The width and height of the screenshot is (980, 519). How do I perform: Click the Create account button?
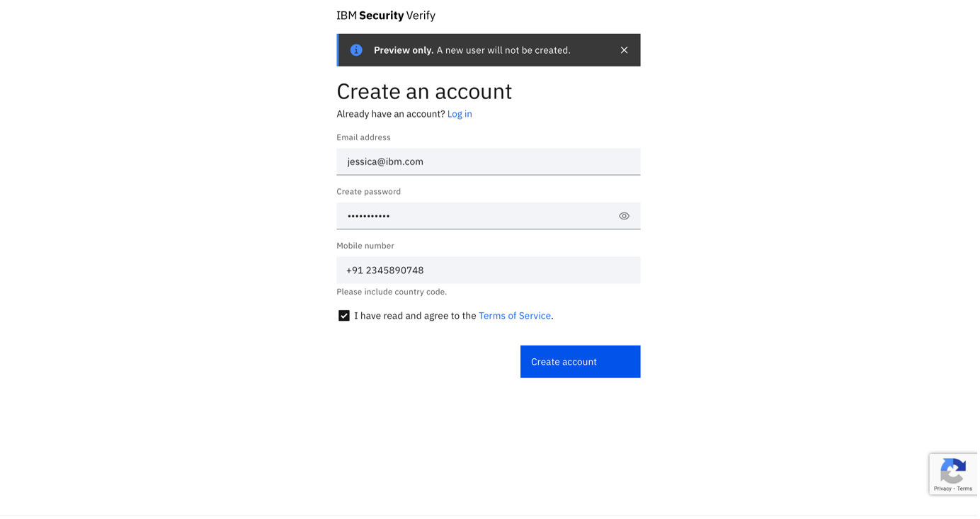(x=581, y=362)
